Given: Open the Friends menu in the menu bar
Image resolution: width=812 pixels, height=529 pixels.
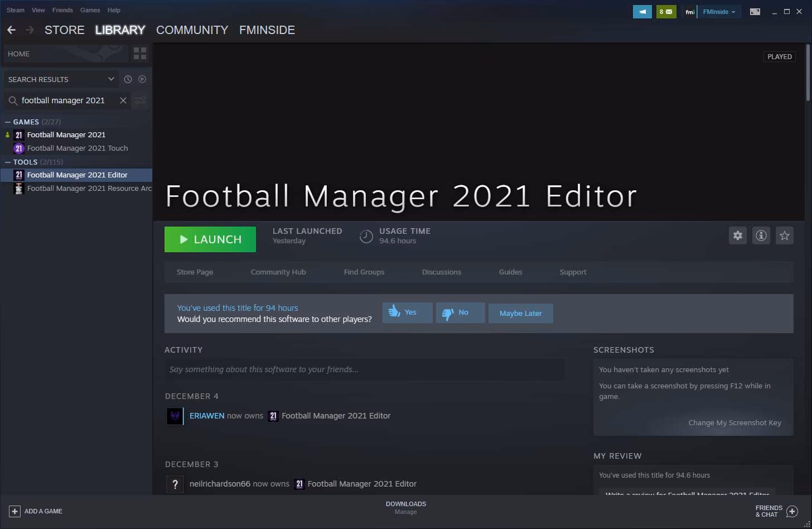Looking at the screenshot, I should pyautogui.click(x=62, y=9).
